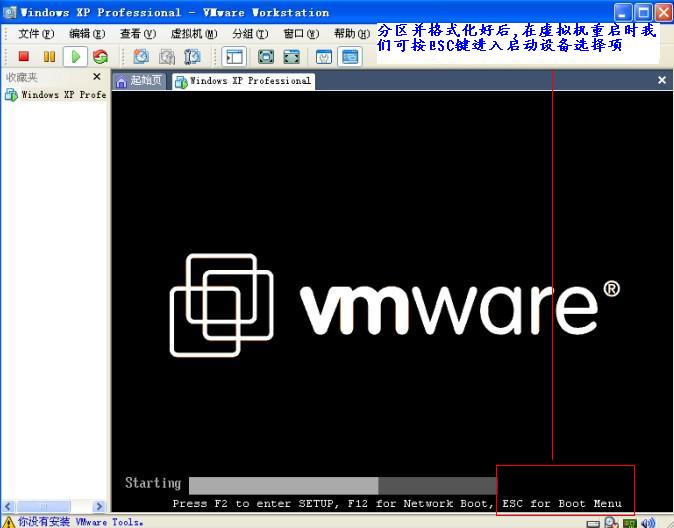The image size is (674, 528).
Task: Expand the 分组 (Team) menu
Action: 249,34
